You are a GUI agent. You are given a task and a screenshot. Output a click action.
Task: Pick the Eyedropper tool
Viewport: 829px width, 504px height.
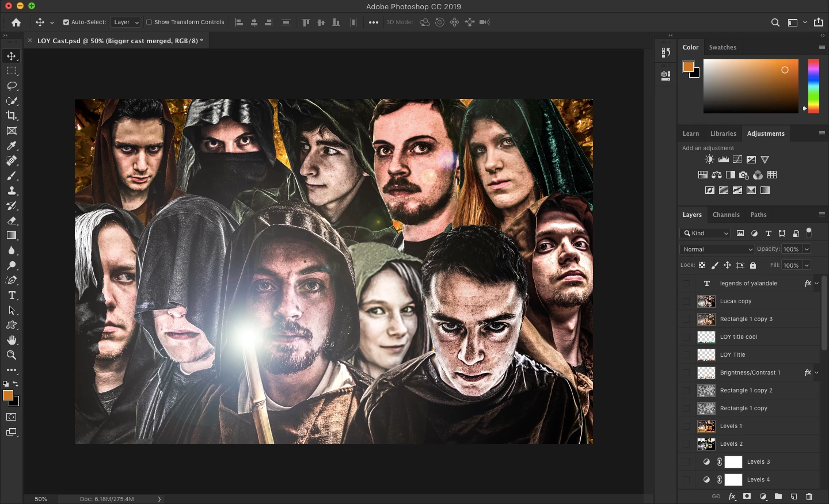click(x=12, y=146)
